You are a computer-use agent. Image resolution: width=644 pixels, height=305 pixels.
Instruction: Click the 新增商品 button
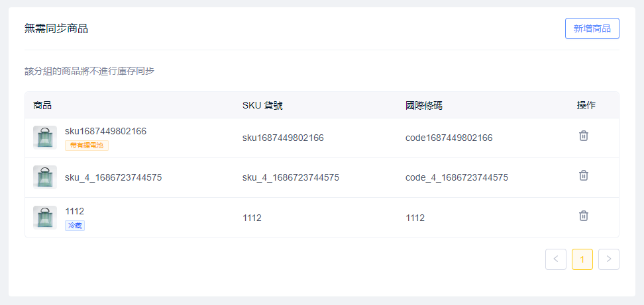coord(592,28)
